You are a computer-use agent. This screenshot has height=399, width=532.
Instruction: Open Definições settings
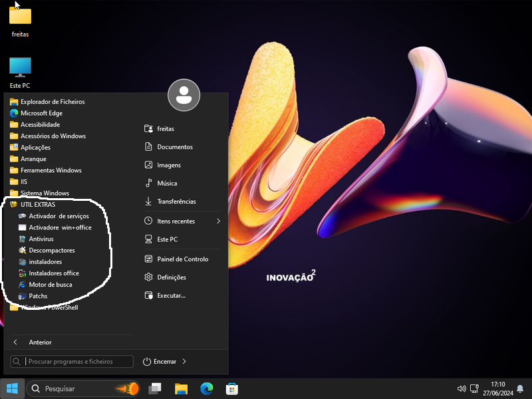coord(165,277)
